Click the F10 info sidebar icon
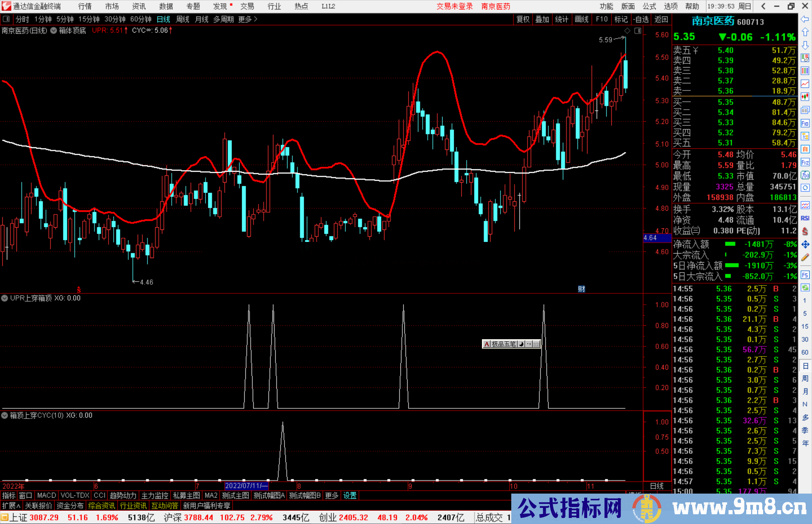The width and height of the screenshot is (812, 524). 805,123
